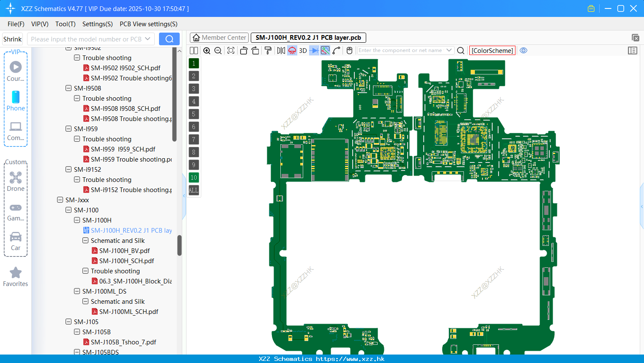
Task: Switch to 3D view mode
Action: pyautogui.click(x=303, y=50)
